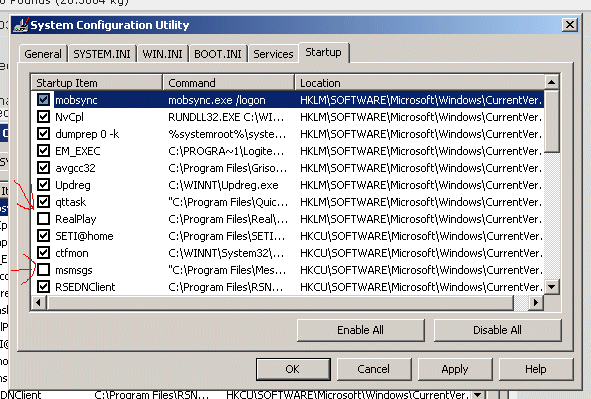Select the NvCpl row name
The width and height of the screenshot is (591, 399).
[x=69, y=117]
